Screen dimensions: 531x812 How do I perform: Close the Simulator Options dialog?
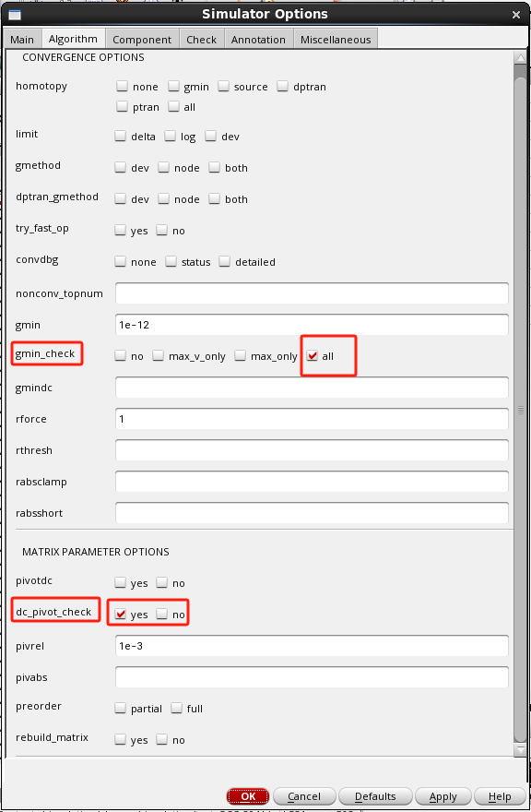tap(516, 15)
